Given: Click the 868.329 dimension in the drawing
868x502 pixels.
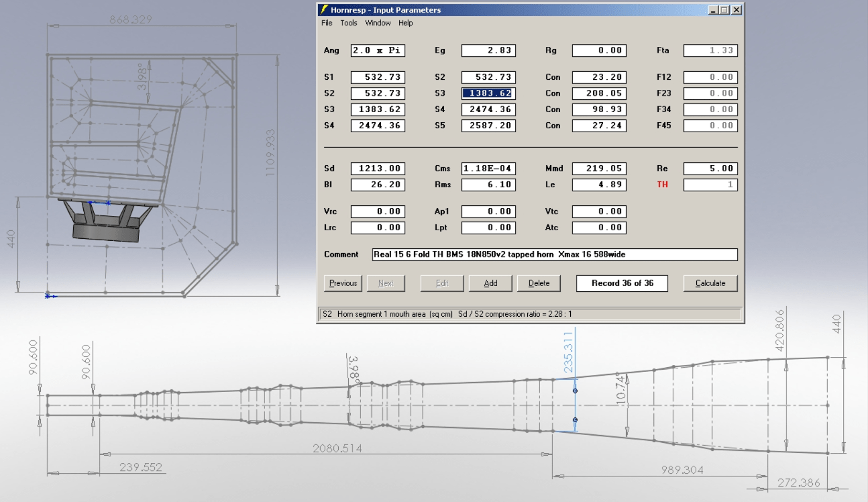Looking at the screenshot, I should click(x=131, y=19).
